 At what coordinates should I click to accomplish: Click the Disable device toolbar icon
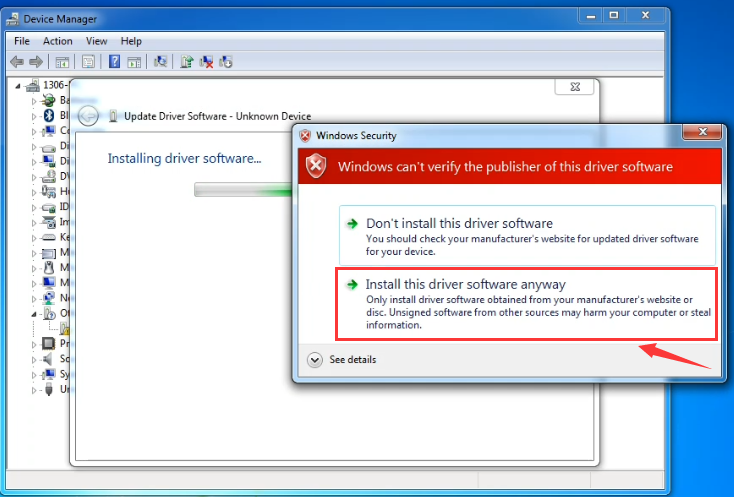point(226,62)
